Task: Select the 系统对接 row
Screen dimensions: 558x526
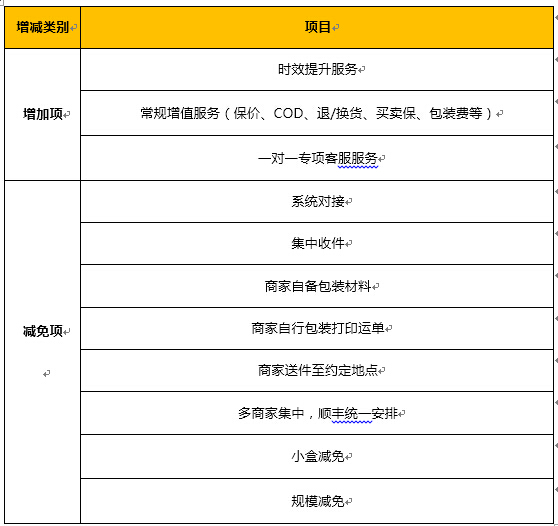Action: tap(317, 201)
